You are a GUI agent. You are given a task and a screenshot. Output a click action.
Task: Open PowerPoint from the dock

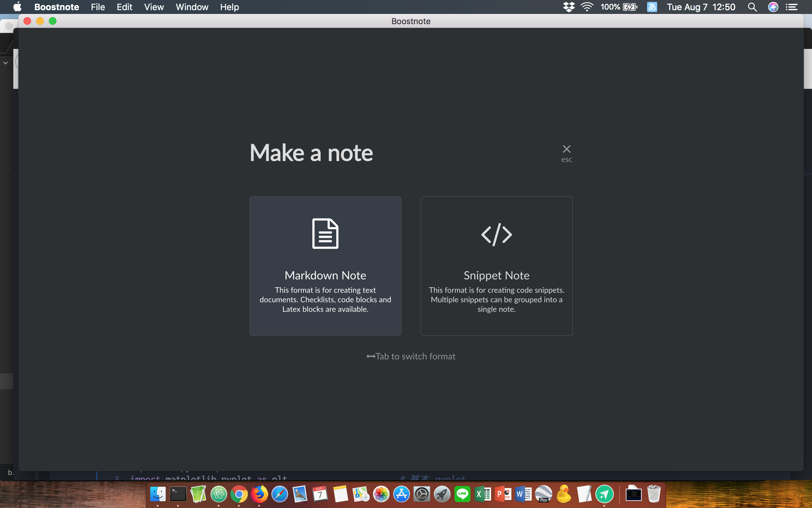[503, 494]
